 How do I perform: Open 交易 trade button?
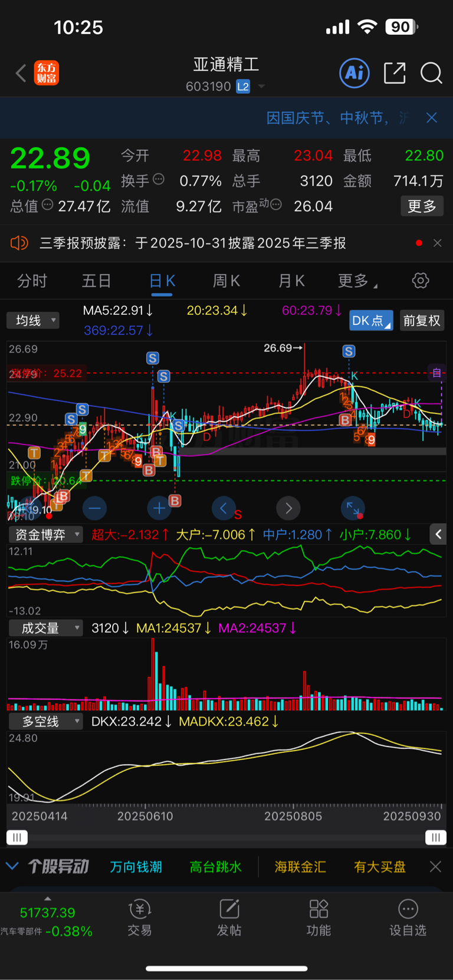pyautogui.click(x=140, y=919)
